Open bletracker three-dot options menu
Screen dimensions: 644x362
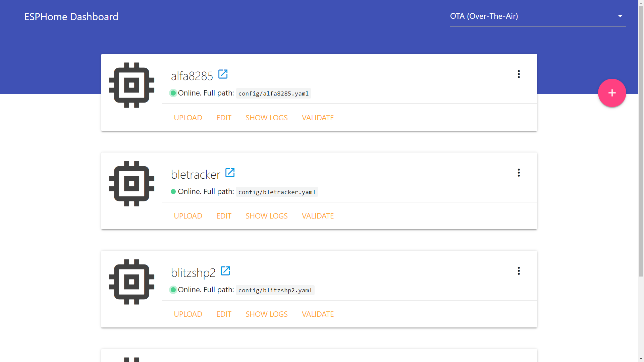pos(519,173)
